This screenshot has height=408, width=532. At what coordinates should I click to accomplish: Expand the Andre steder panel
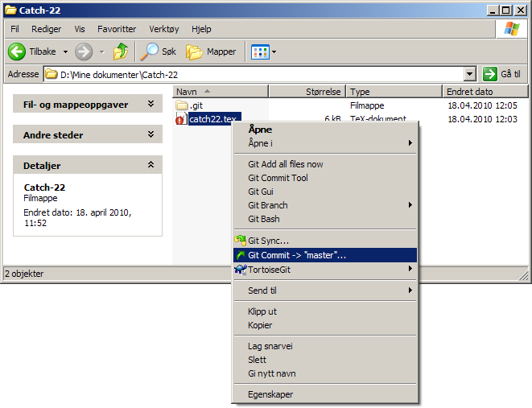[x=151, y=134]
